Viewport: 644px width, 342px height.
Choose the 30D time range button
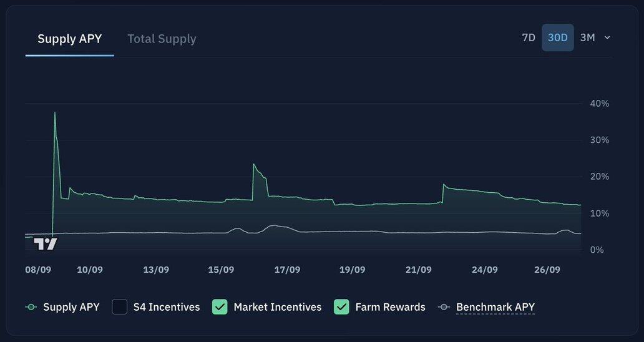[x=557, y=37]
